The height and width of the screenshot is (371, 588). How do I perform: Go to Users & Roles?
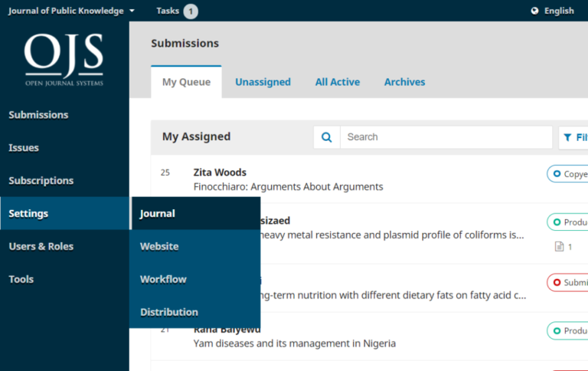pos(41,247)
